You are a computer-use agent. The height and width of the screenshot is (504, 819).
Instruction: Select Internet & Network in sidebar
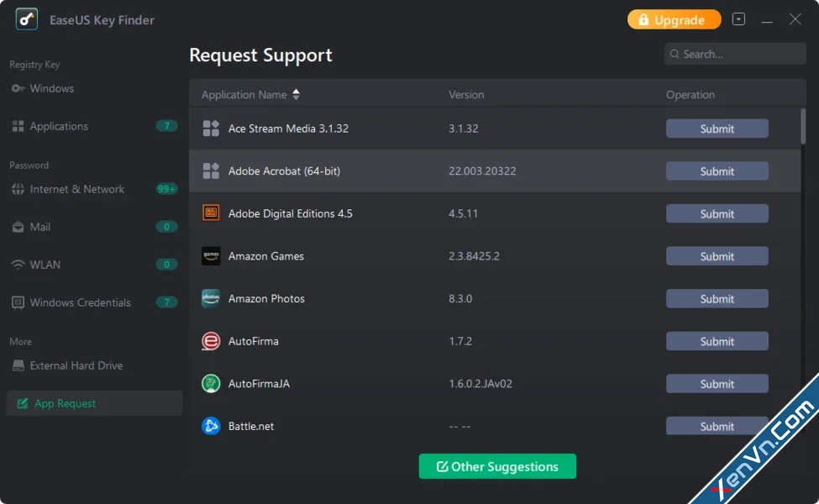94,189
